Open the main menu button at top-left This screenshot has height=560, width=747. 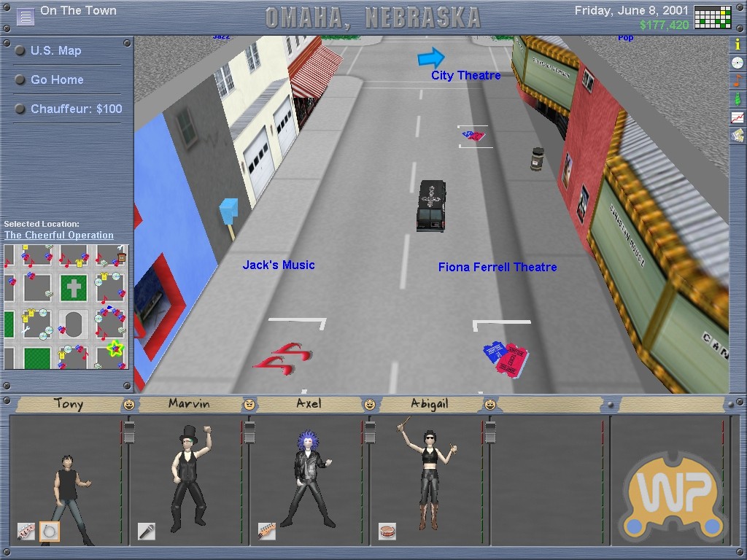[x=26, y=16]
